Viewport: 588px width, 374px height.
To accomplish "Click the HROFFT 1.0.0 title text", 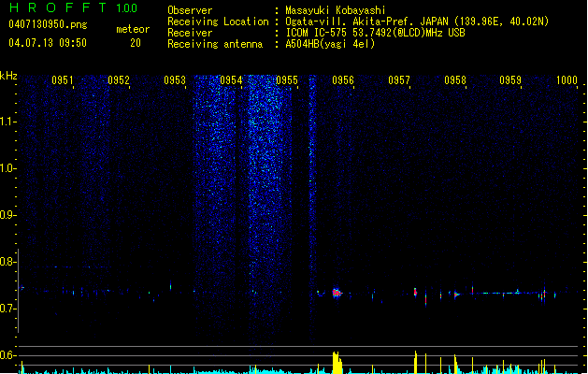I will [x=73, y=7].
